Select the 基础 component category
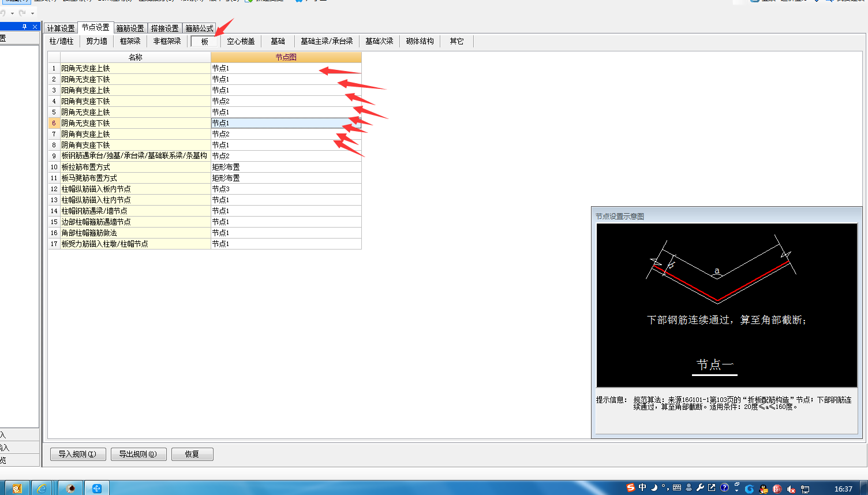This screenshot has width=868, height=495. (278, 41)
